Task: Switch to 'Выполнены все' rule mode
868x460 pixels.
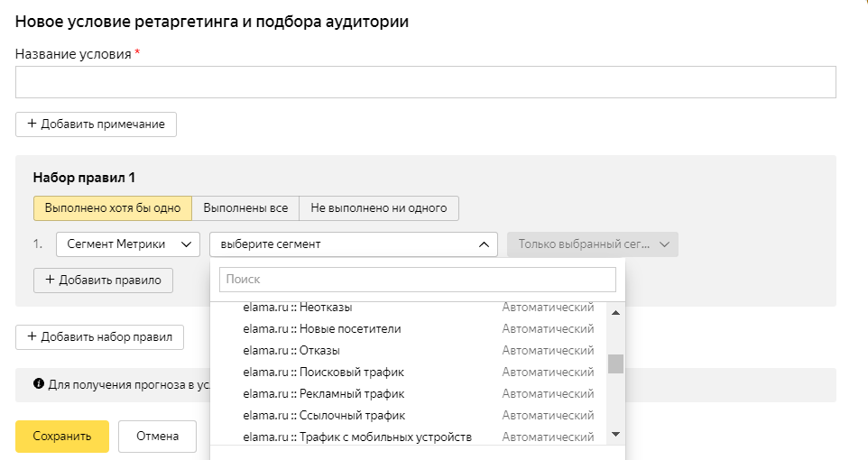Action: (x=245, y=208)
